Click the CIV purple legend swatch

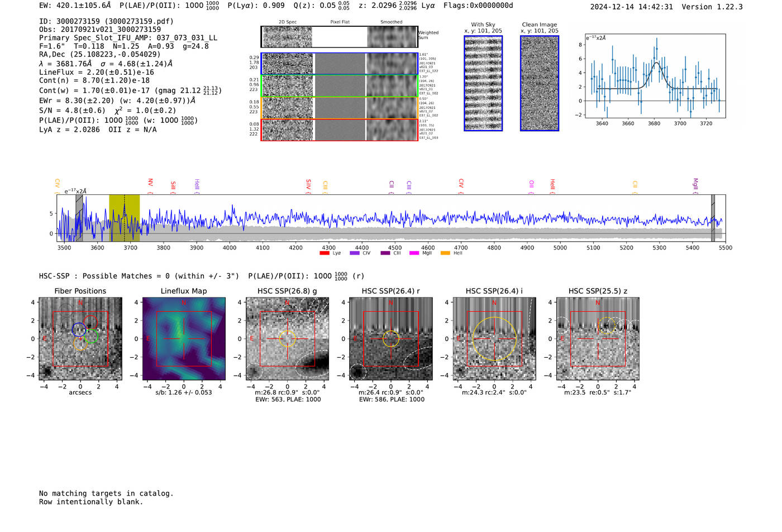[x=354, y=253]
